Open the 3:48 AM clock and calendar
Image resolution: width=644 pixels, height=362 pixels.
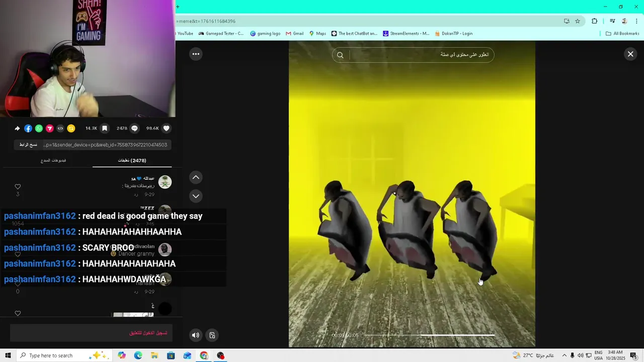pyautogui.click(x=616, y=355)
